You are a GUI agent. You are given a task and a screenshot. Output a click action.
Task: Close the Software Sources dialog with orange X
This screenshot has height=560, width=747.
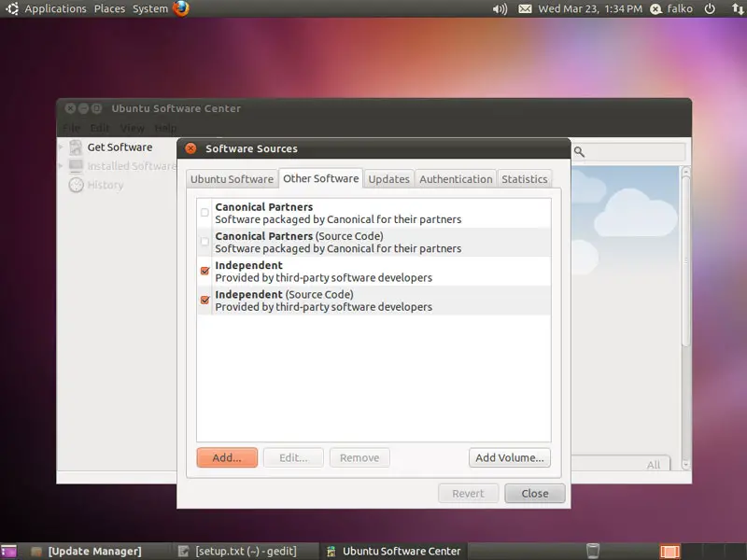tap(190, 148)
